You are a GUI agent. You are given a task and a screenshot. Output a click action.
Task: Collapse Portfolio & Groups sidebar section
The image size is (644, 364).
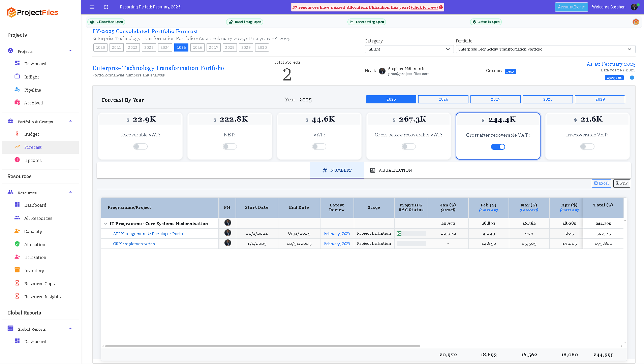pos(70,121)
